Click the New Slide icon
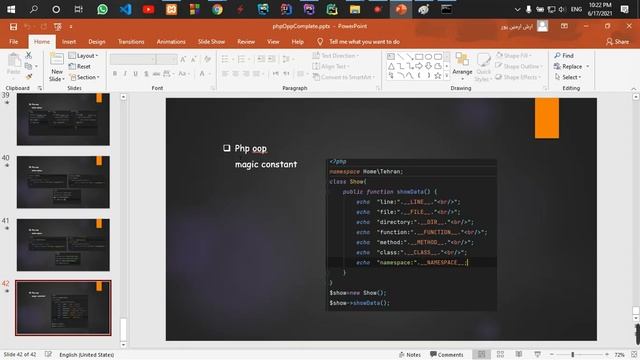The height and width of the screenshot is (360, 640). pyautogui.click(x=57, y=59)
